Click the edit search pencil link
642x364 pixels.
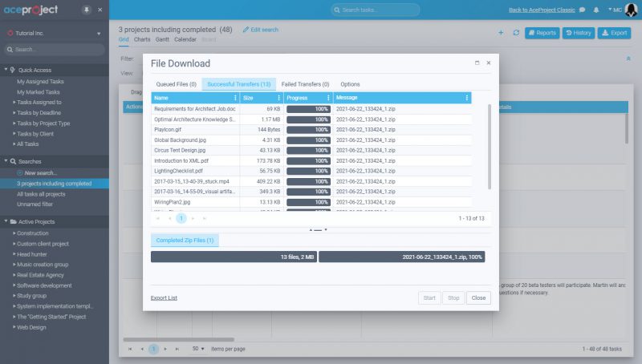[x=260, y=30]
